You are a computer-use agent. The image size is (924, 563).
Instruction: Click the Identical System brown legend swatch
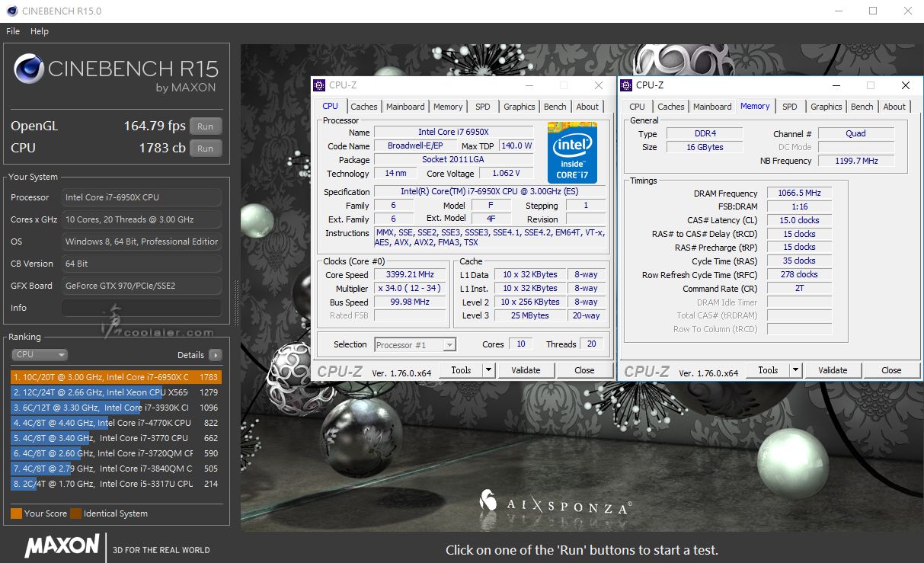pos(75,513)
